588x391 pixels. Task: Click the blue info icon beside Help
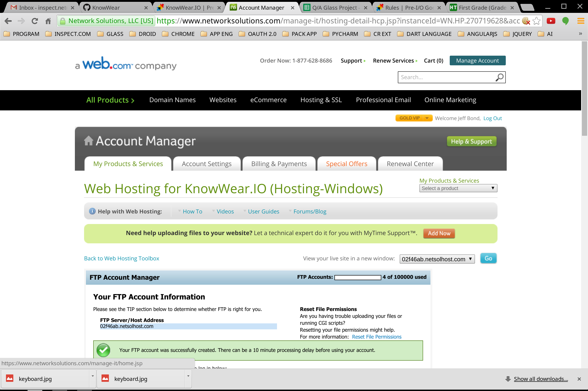pos(92,211)
